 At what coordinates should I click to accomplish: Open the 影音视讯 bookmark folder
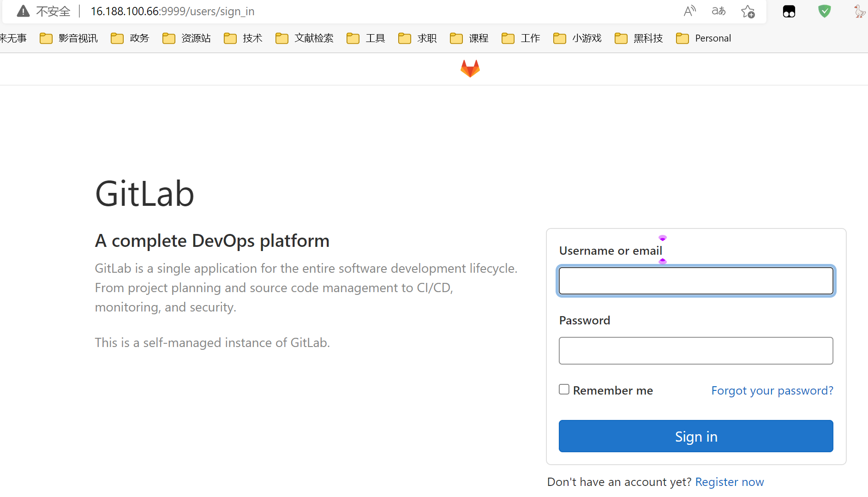pyautogui.click(x=69, y=38)
